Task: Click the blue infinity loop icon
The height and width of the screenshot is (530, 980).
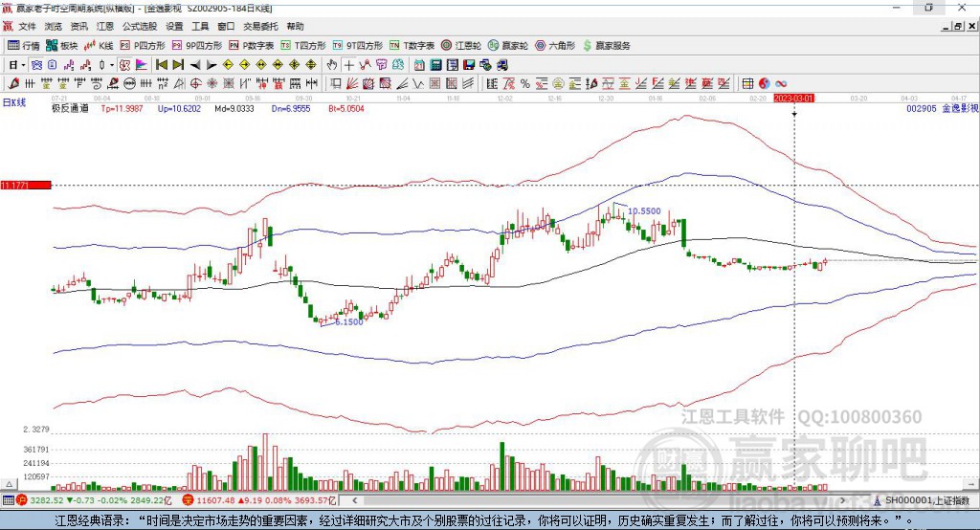Action: pyautogui.click(x=781, y=83)
